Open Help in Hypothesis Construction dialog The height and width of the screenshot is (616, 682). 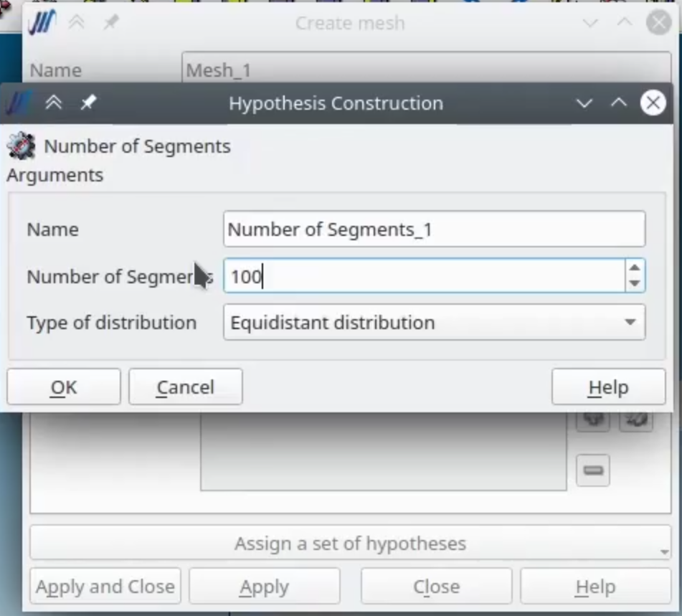[x=609, y=387]
